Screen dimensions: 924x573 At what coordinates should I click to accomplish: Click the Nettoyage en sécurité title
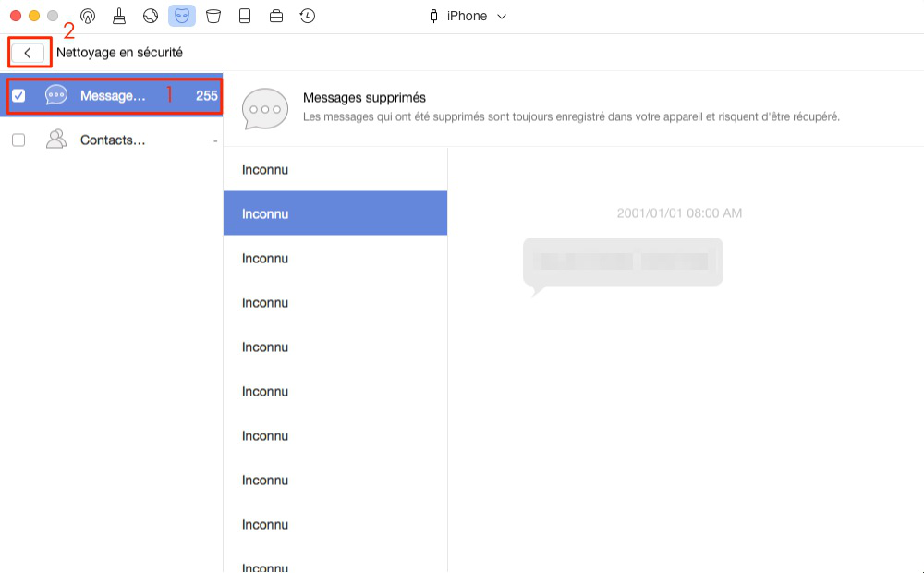point(119,53)
